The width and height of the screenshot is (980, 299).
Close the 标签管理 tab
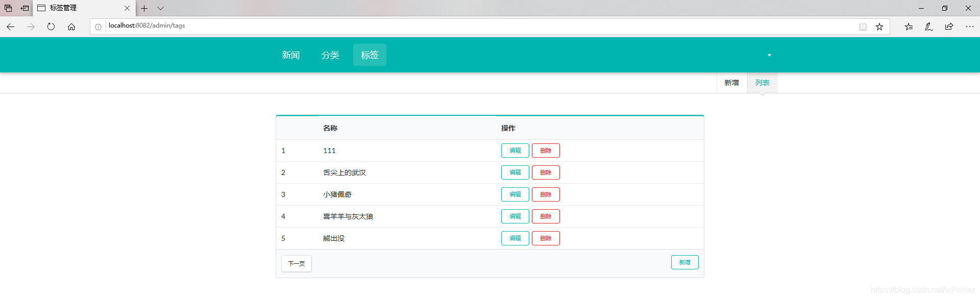coord(127,8)
